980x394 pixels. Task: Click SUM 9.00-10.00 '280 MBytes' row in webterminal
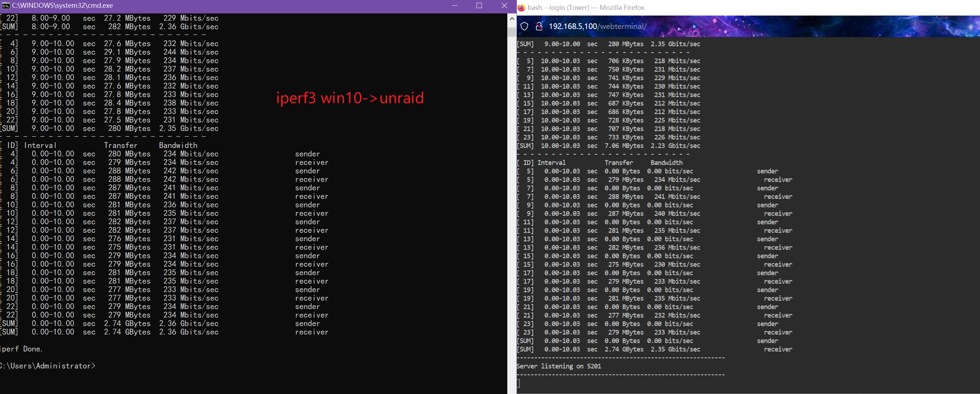[608, 44]
